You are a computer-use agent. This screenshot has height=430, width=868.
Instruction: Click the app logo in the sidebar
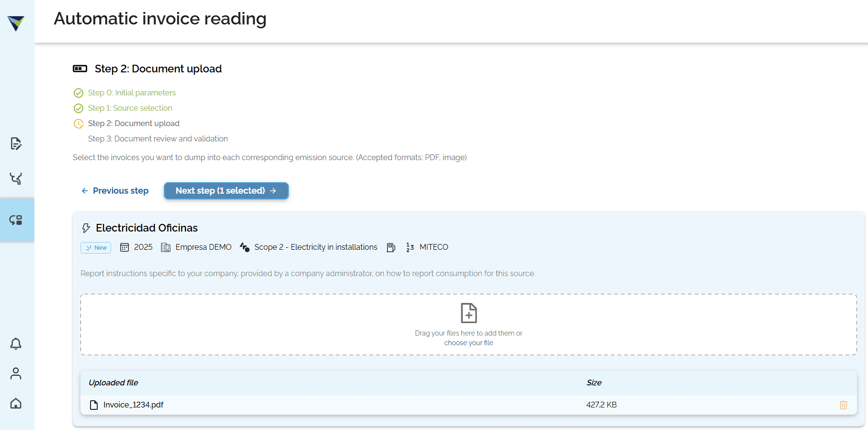click(x=16, y=23)
